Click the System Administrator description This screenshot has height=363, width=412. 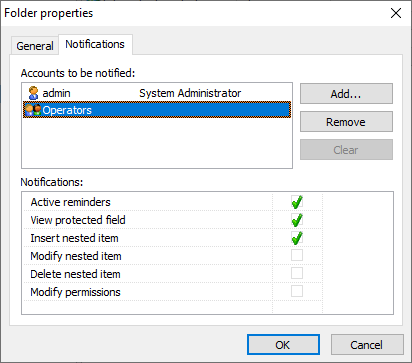click(x=190, y=93)
